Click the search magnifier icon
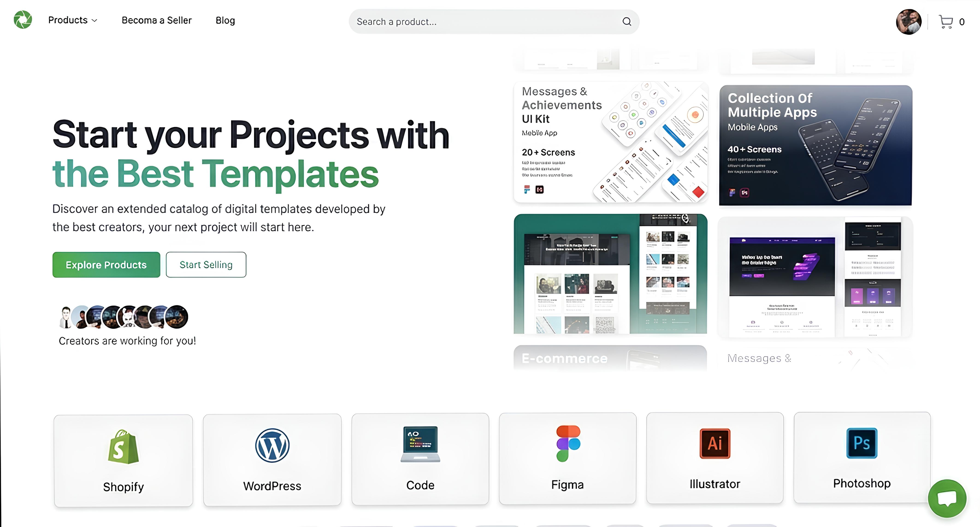 [627, 22]
